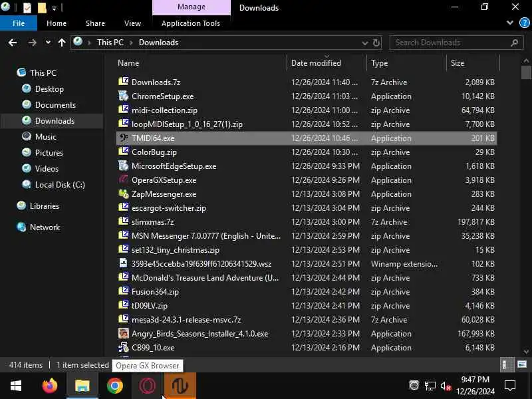Open Opera GX Browser from the taskbar

point(148,386)
